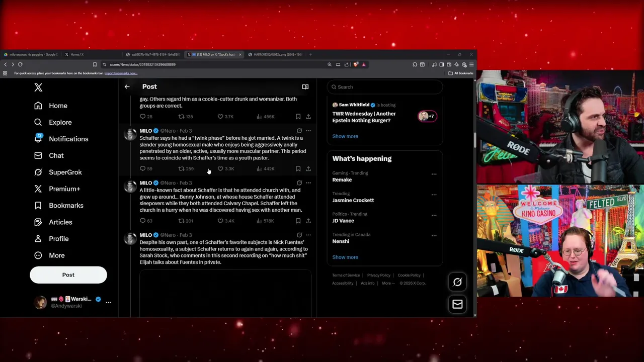Open options dots for Nenshi trend
The height and width of the screenshot is (362, 644).
click(x=434, y=236)
